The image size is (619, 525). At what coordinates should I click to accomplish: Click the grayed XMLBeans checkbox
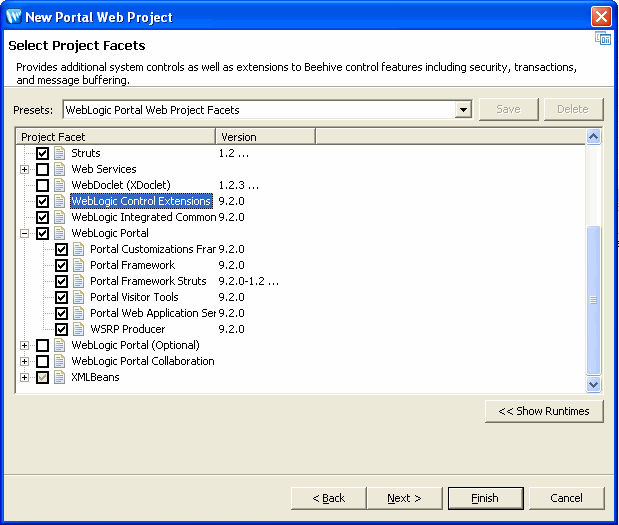point(42,377)
